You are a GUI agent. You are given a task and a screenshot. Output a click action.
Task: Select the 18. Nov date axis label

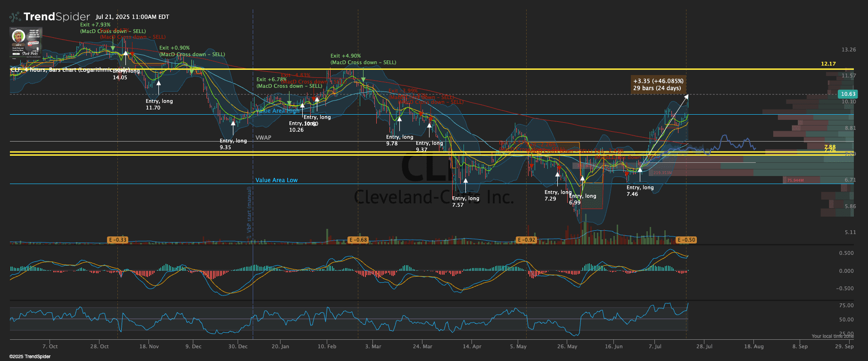pos(149,346)
